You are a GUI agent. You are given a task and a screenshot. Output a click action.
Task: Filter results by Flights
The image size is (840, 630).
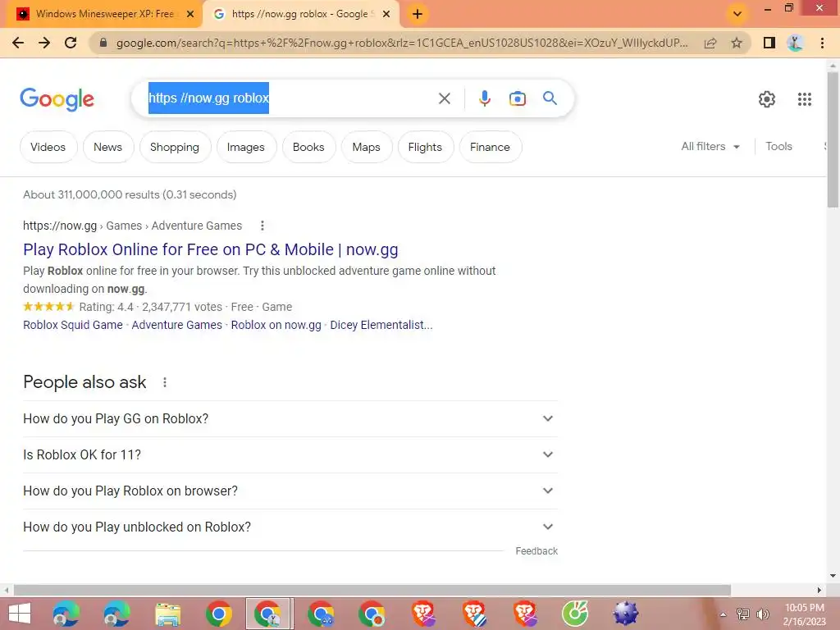pyautogui.click(x=426, y=147)
